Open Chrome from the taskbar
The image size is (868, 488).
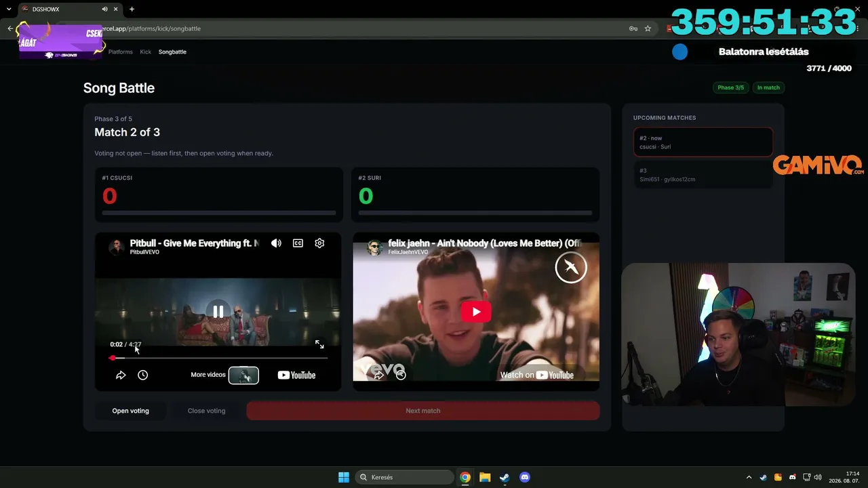click(465, 477)
